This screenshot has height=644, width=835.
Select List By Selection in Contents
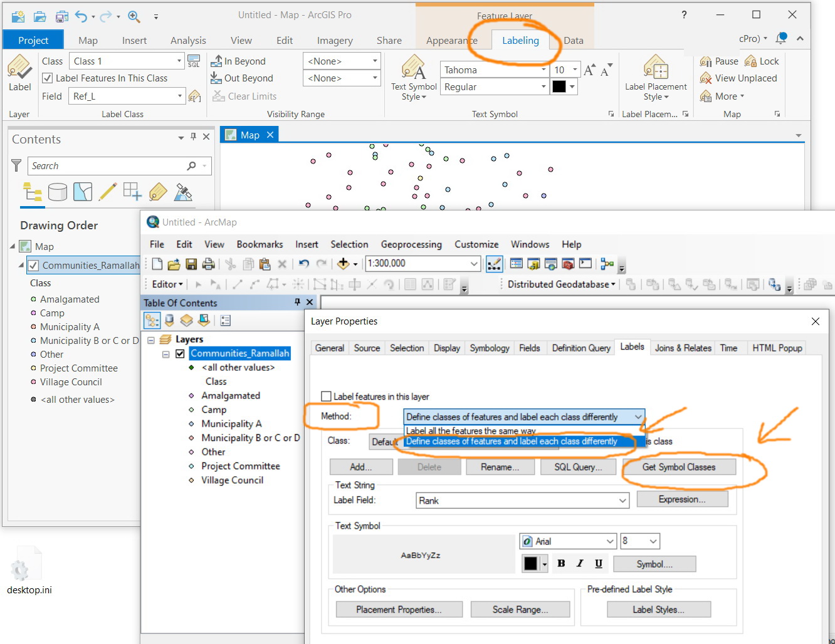click(83, 192)
